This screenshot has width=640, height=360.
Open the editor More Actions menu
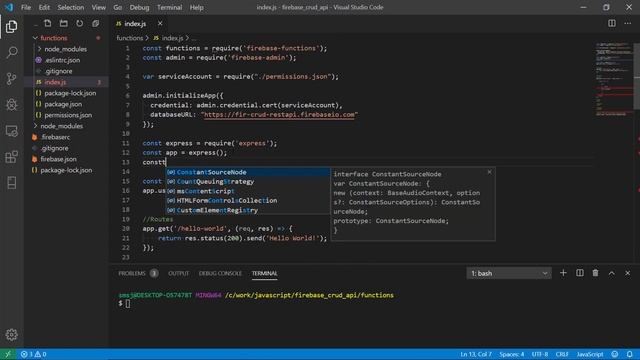628,23
